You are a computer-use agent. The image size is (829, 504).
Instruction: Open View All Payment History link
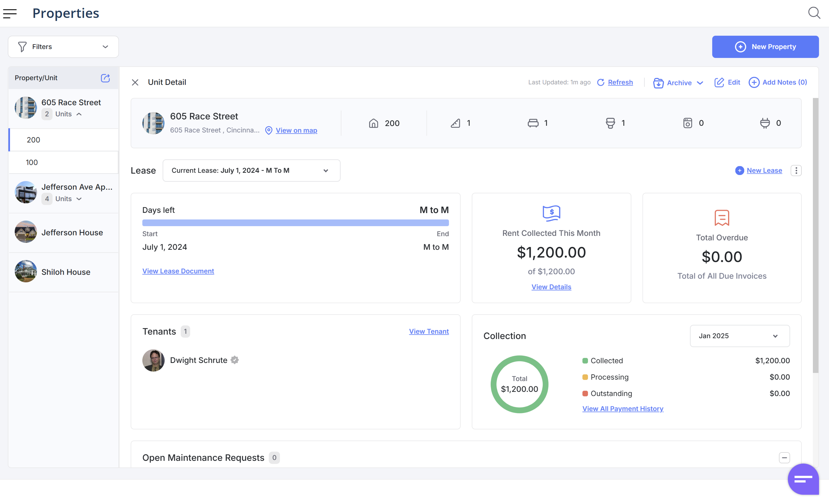point(623,408)
